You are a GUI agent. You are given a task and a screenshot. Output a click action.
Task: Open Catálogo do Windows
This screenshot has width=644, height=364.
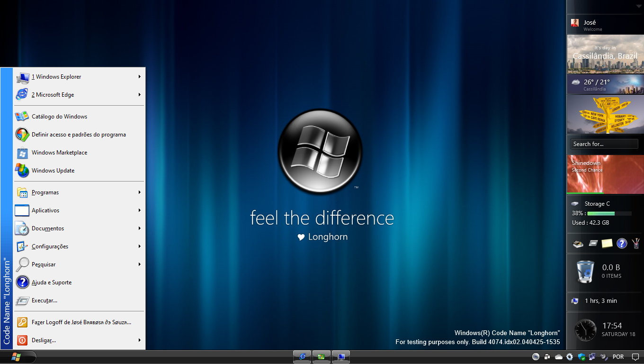coord(79,117)
